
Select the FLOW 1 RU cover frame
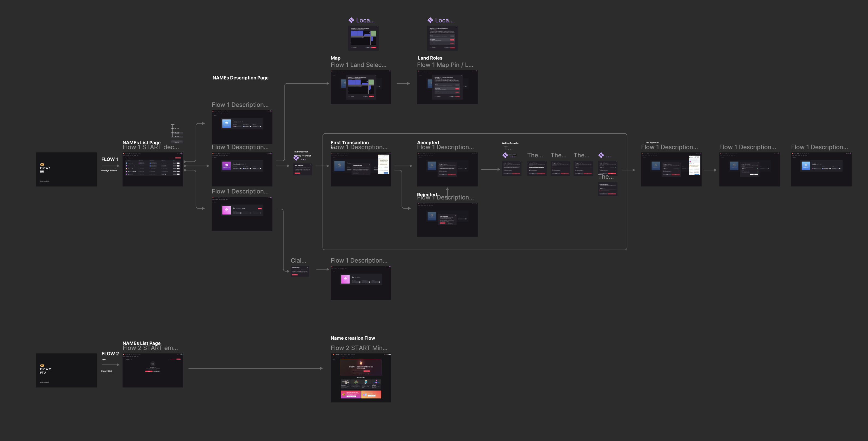click(66, 169)
